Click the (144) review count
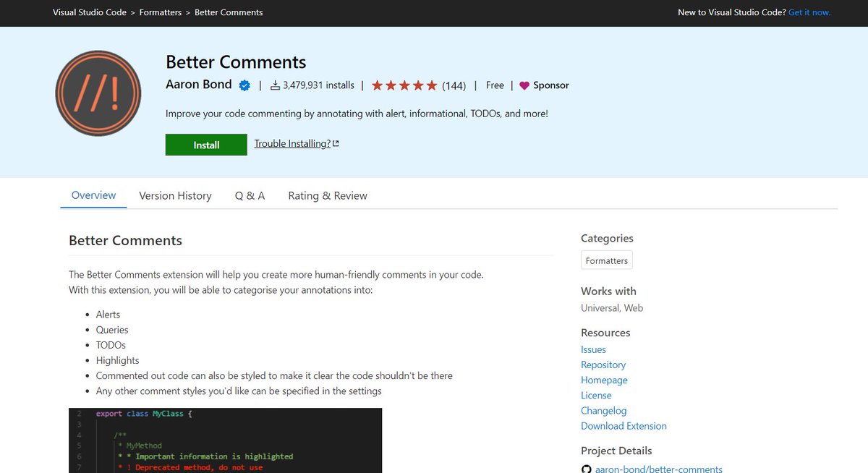868x473 pixels. point(454,85)
